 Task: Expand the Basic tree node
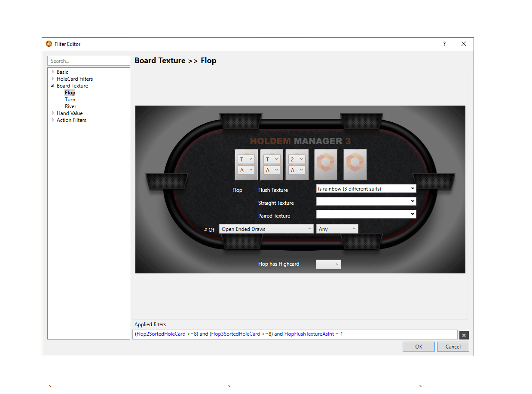pyautogui.click(x=53, y=72)
